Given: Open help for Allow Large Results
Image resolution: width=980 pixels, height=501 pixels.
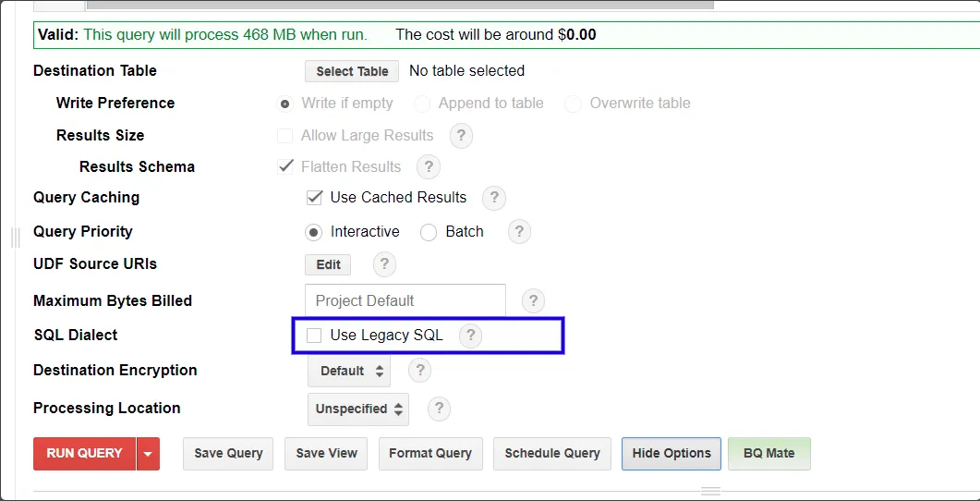Looking at the screenshot, I should [461, 136].
